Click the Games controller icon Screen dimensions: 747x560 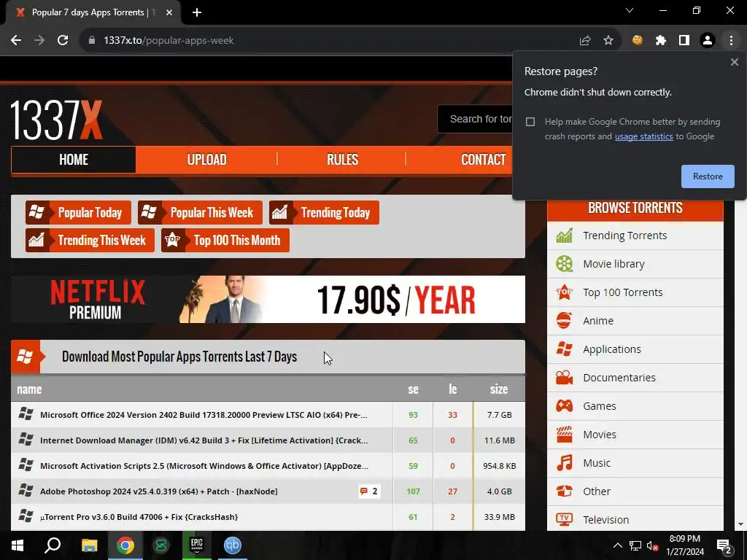pos(565,406)
